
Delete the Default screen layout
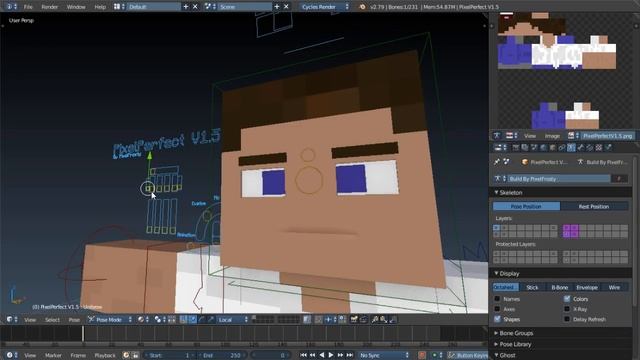click(x=195, y=7)
